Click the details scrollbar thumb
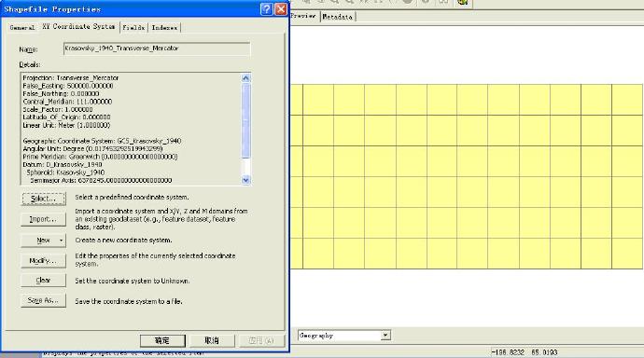Screen dimensions: 644x358 pyautogui.click(x=245, y=120)
